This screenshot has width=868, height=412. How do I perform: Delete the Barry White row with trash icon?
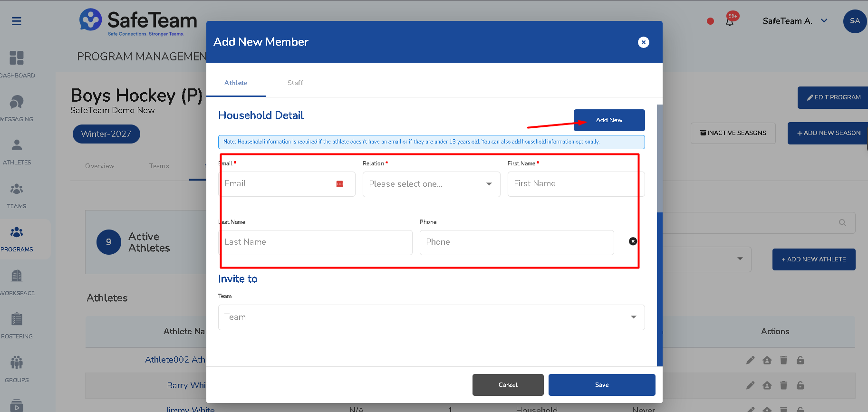783,385
